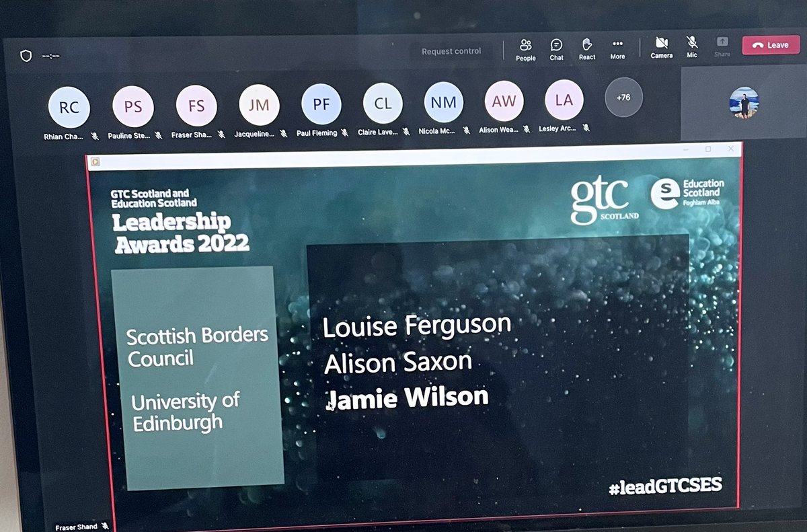Select participant avatar JM
Viewport: 807px width, 532px height.
pyautogui.click(x=259, y=105)
